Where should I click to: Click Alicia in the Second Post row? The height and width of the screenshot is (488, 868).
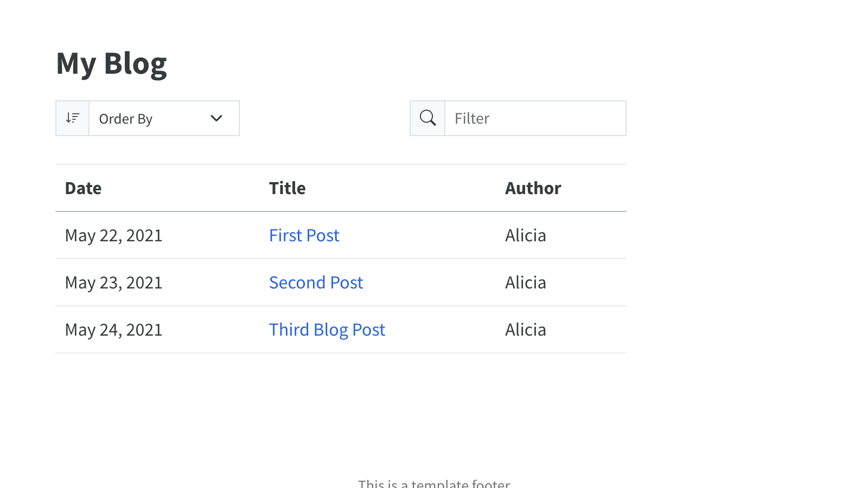pyautogui.click(x=525, y=282)
